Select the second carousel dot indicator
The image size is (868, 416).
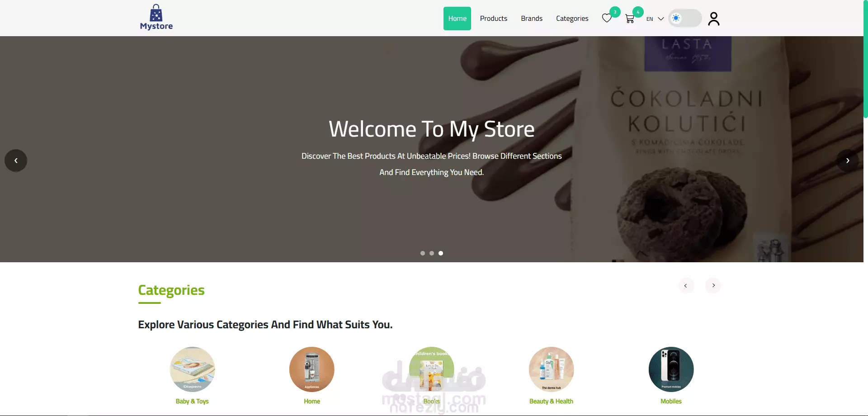pos(432,253)
